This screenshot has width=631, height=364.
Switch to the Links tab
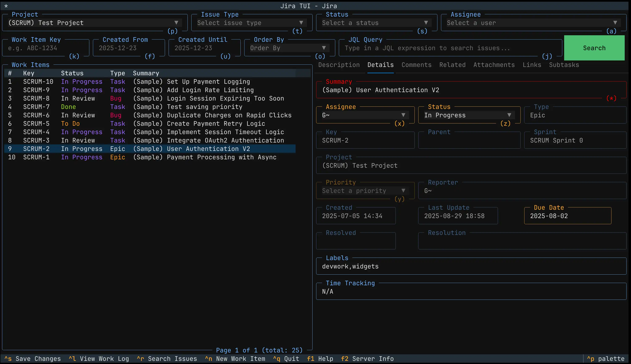(532, 65)
